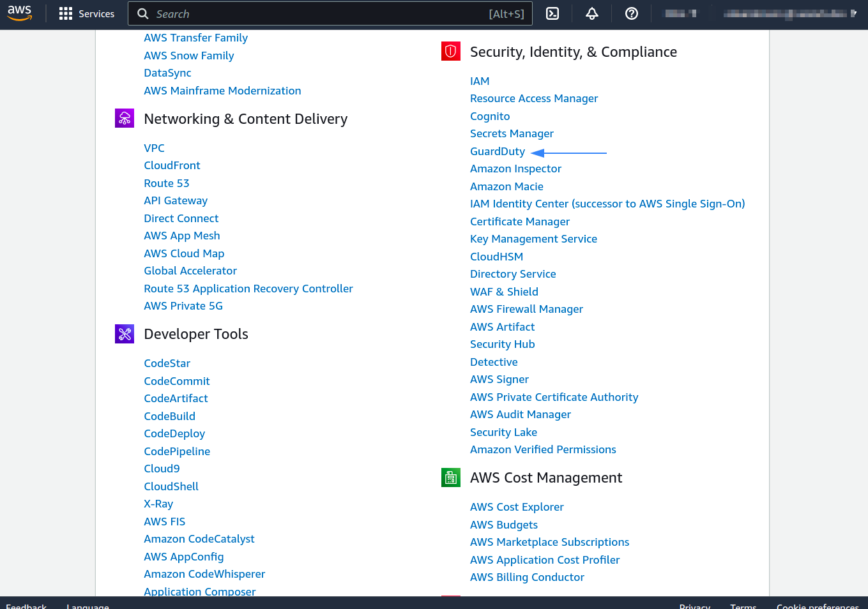Screen dimensions: 868x609
Task: Open AWS Private Certificate Authority
Action: pos(554,397)
